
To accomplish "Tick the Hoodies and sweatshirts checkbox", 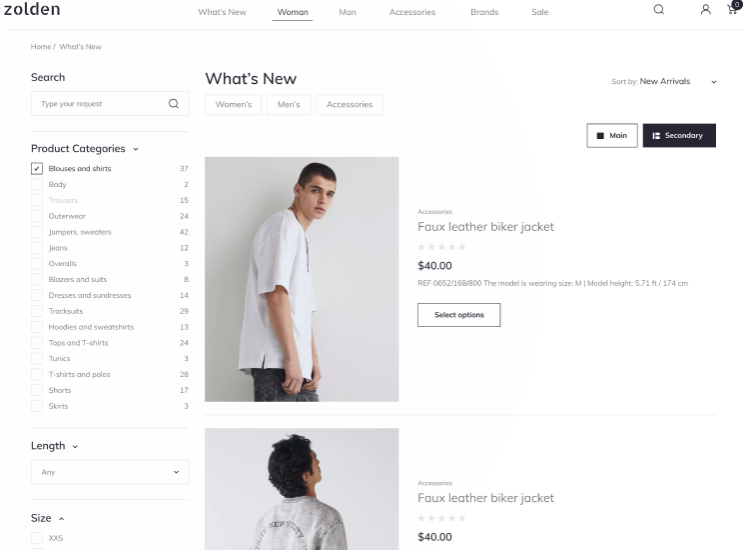I will click(x=37, y=327).
